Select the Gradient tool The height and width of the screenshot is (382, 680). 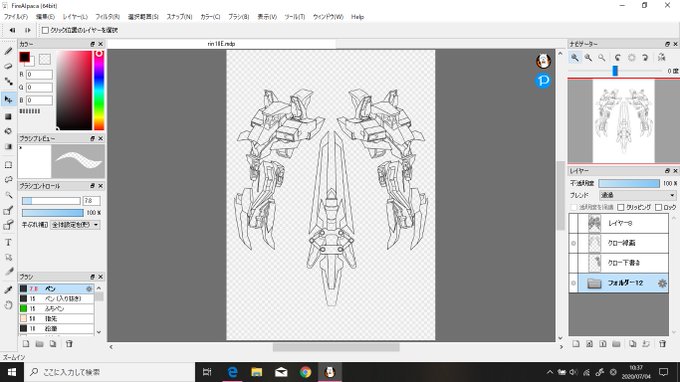(8, 147)
